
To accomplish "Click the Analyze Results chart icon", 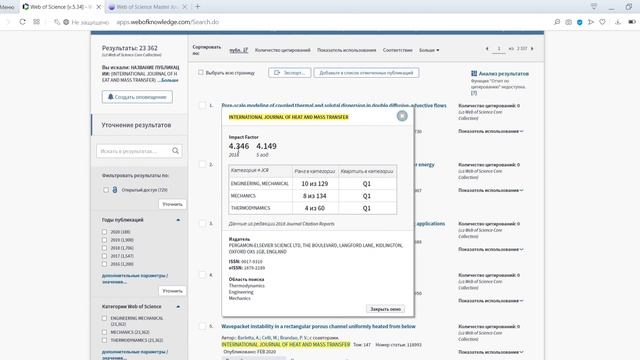I will 474,73.
